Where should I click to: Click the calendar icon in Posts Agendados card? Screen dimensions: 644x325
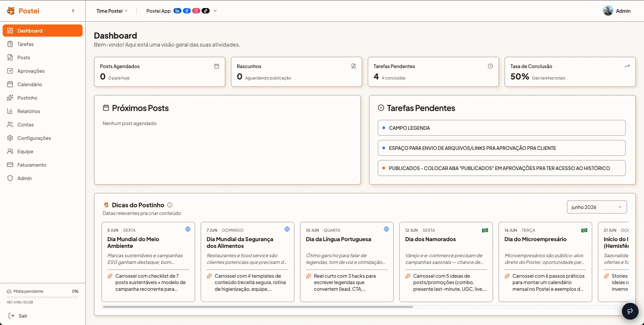217,66
